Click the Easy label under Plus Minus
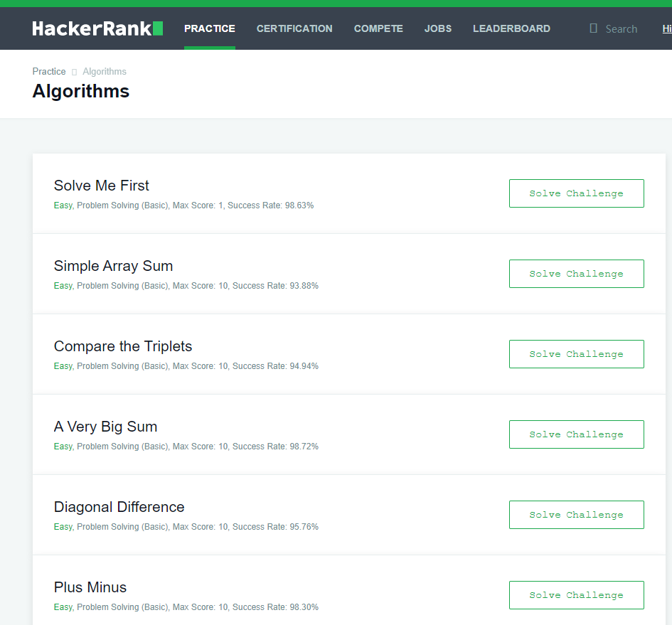 tap(63, 607)
